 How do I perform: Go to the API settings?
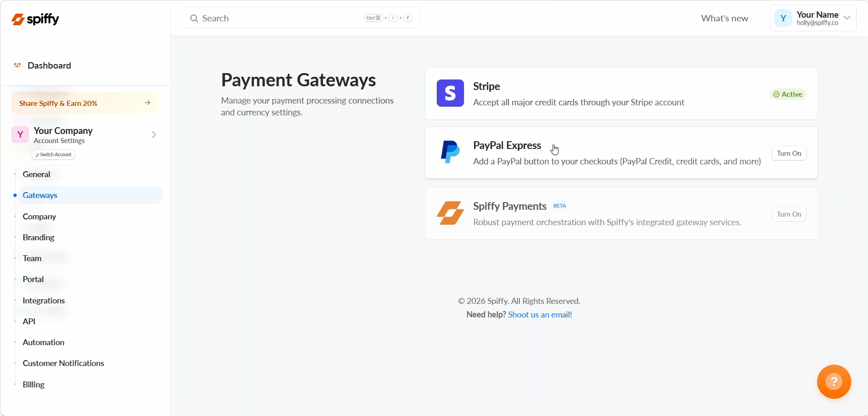(x=29, y=322)
